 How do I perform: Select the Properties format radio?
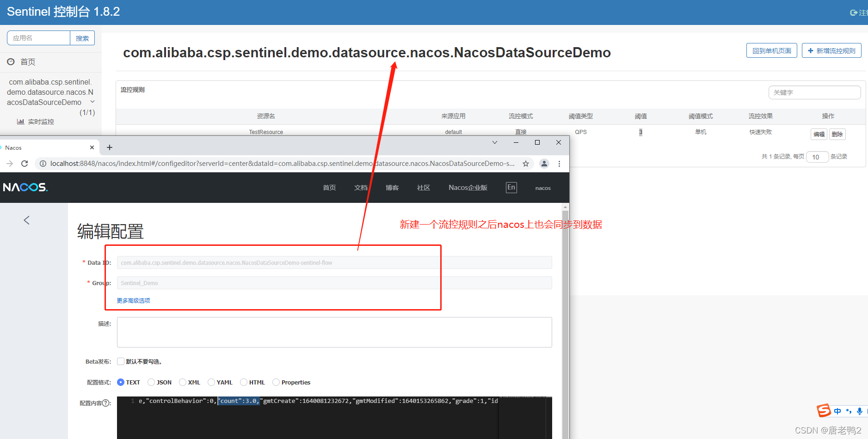pos(276,382)
